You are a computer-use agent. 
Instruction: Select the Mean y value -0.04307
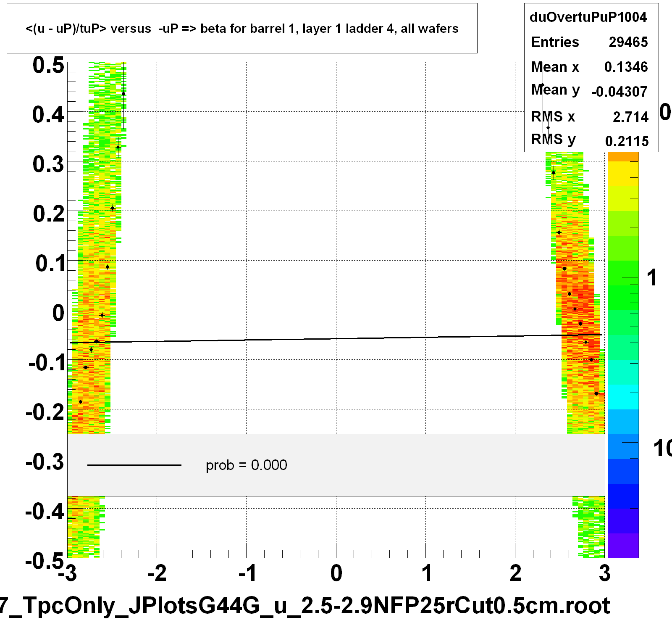619,92
